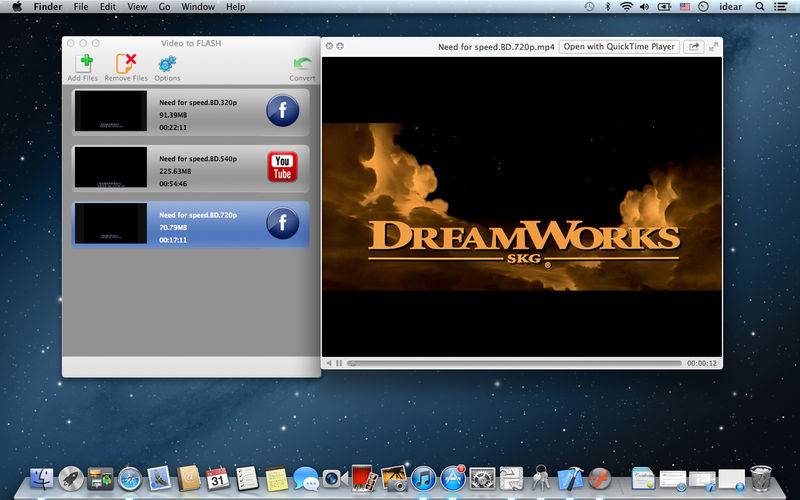Open Safari compass in the Dock
The height and width of the screenshot is (500, 800).
point(130,479)
